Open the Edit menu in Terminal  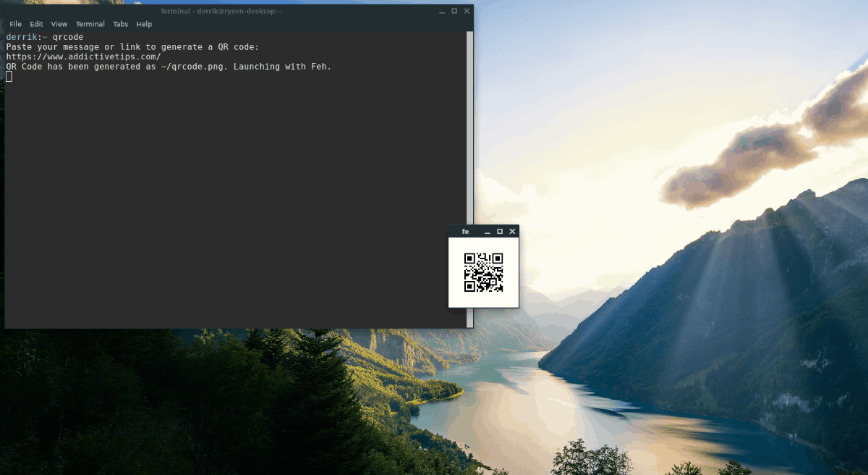tap(36, 24)
